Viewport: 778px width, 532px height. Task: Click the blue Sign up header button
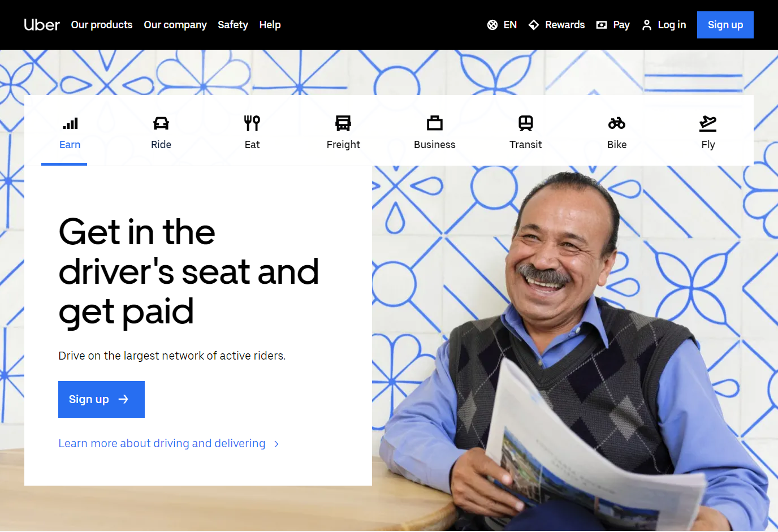coord(725,25)
